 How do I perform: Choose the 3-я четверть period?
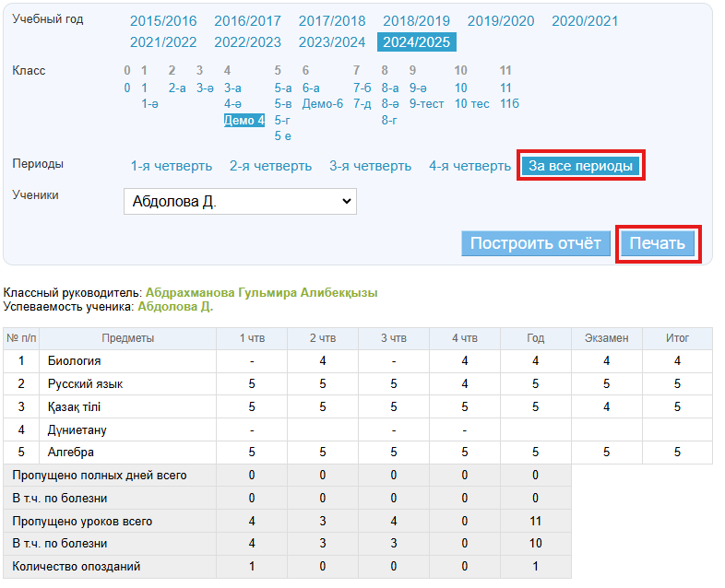coord(370,166)
